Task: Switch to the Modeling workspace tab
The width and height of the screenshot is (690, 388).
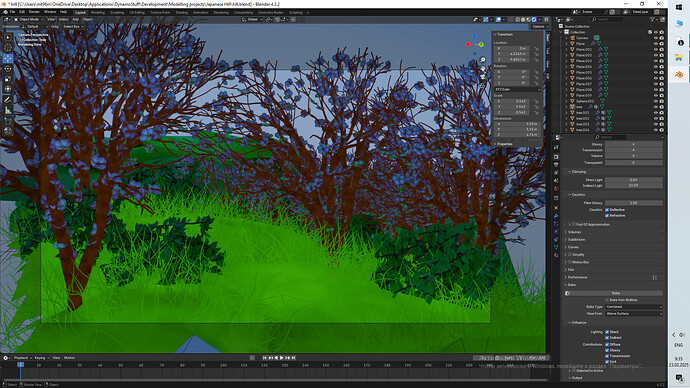Action: [98, 13]
